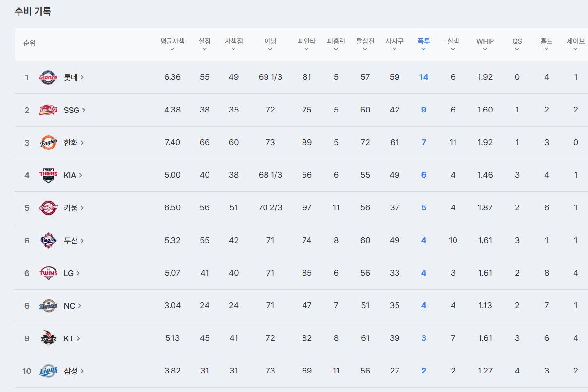Sort table by 세이브 column
This screenshot has width=588, height=392.
[575, 44]
